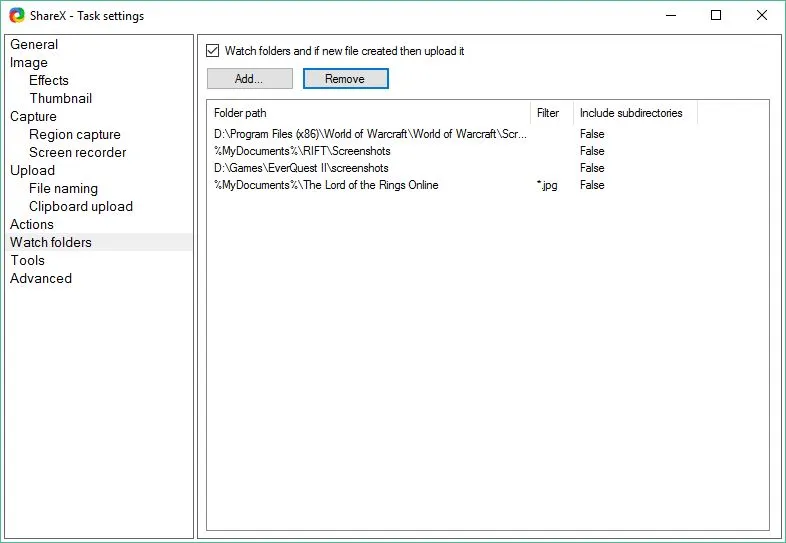Viewport: 786px width, 543px height.
Task: Open Effects settings page
Action: click(x=49, y=80)
